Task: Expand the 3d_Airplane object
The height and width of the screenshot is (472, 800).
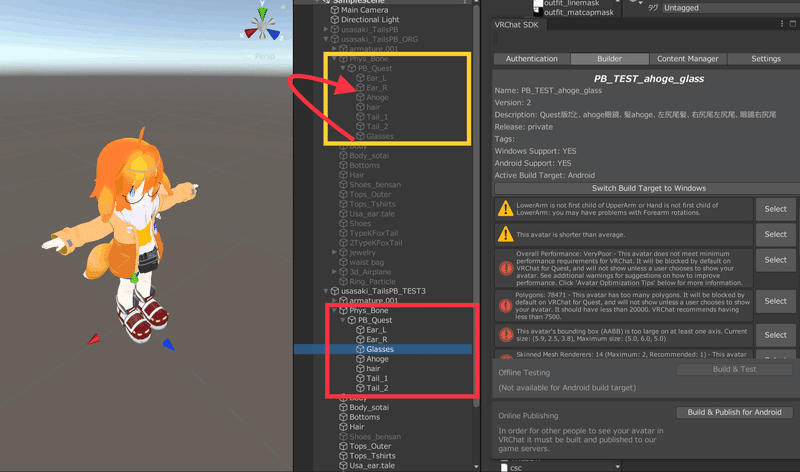Action: click(334, 271)
